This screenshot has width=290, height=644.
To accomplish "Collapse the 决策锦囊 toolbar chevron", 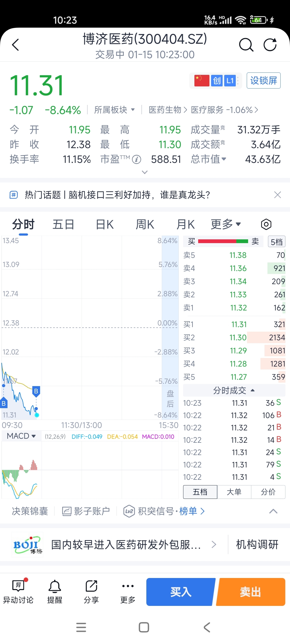I will (273, 511).
